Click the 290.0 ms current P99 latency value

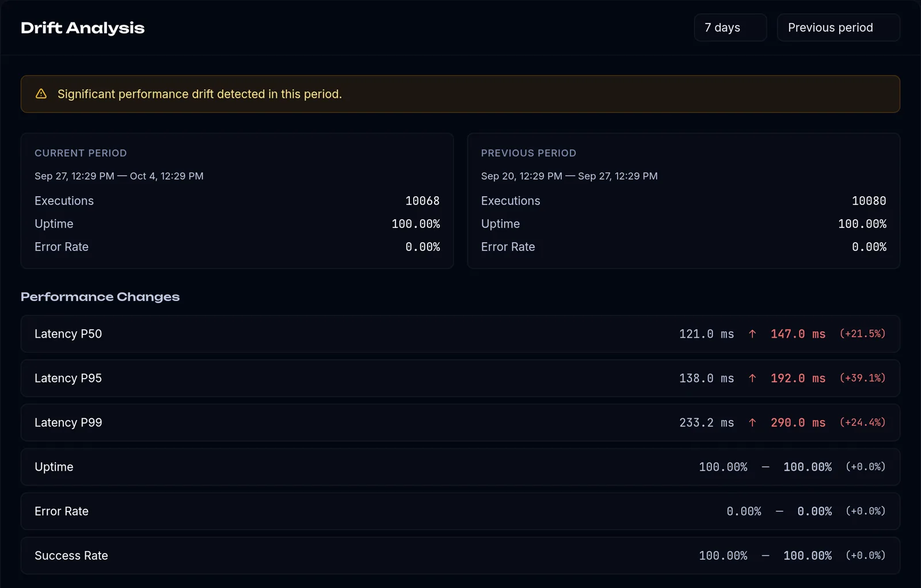click(798, 422)
